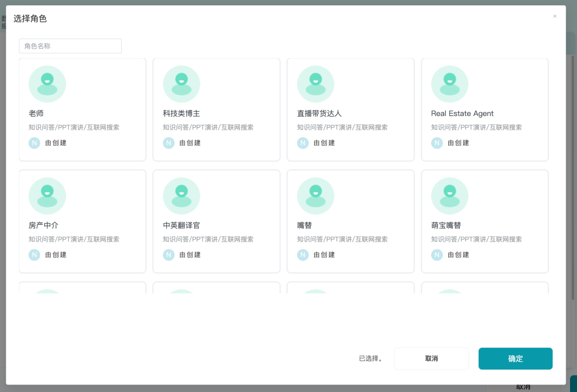Click the 取消 button in dialog
Image resolution: width=577 pixels, height=392 pixels.
click(x=431, y=359)
